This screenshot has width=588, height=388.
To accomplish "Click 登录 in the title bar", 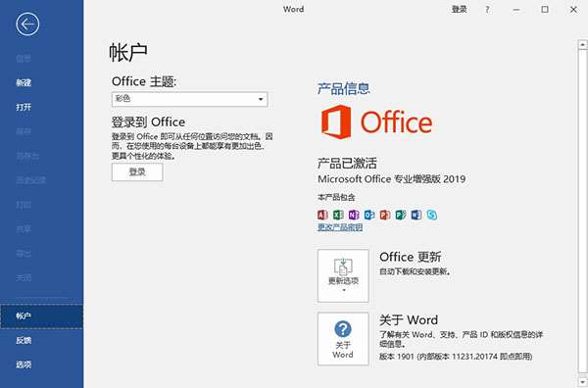I will [459, 10].
